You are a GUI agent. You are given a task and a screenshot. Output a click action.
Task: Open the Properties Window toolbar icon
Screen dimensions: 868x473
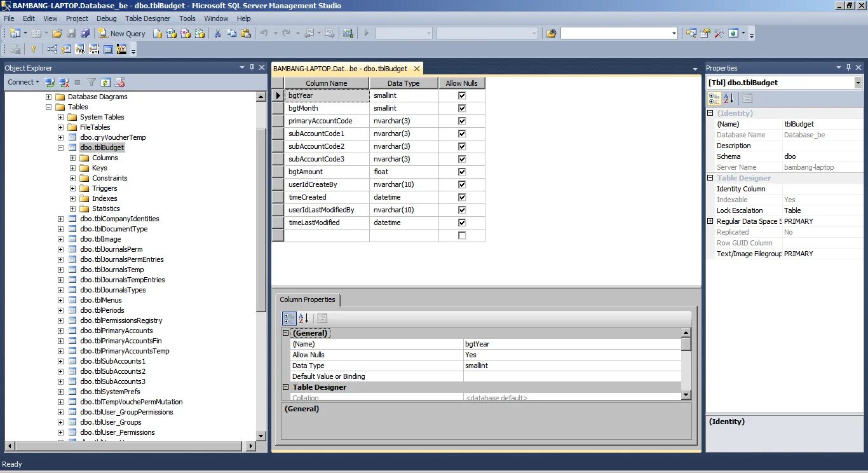coord(705,33)
